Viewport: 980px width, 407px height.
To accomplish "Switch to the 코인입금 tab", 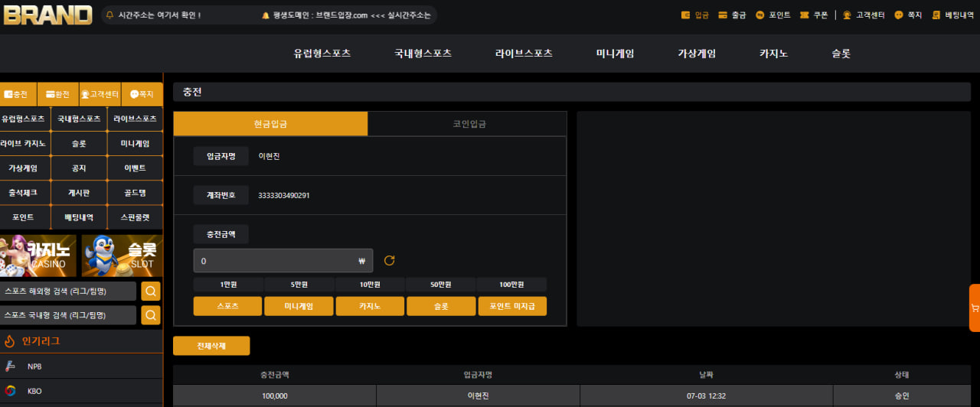I will [x=467, y=124].
